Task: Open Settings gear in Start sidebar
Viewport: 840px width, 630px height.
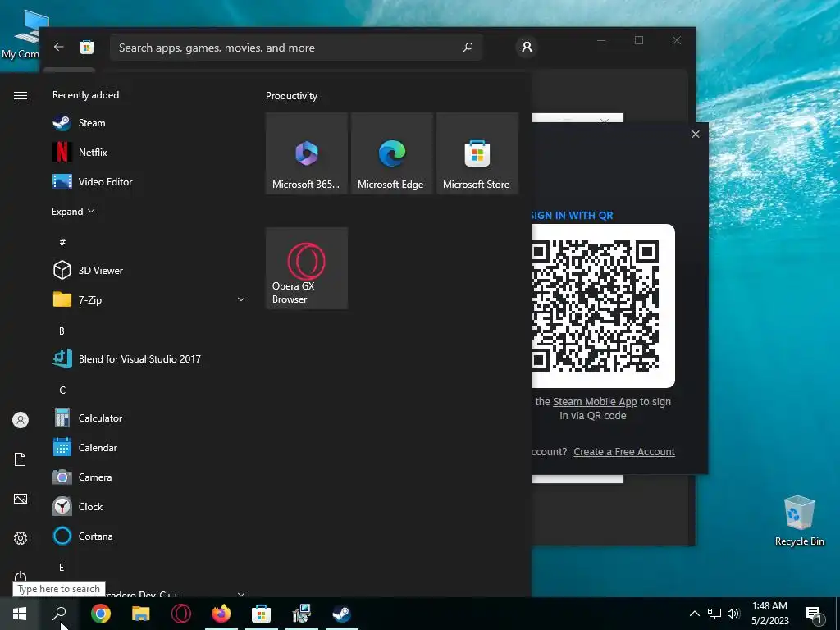Action: pos(21,538)
